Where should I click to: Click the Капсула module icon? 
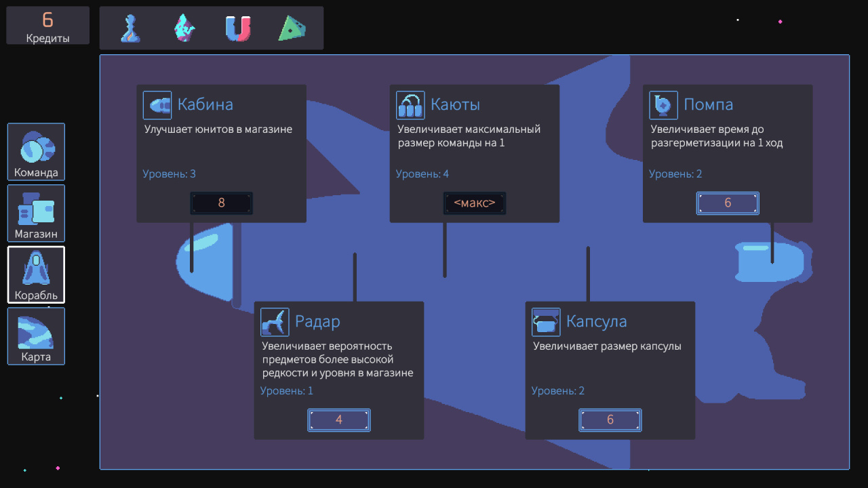point(546,322)
